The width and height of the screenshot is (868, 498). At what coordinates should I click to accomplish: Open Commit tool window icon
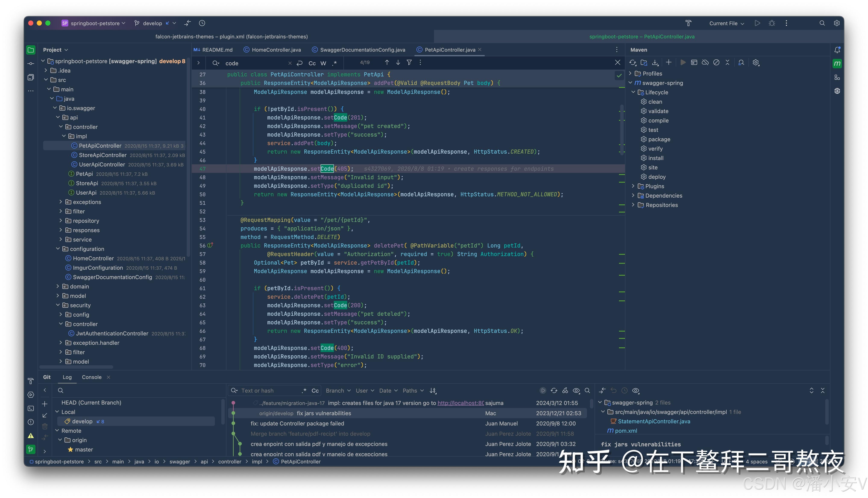coord(31,64)
